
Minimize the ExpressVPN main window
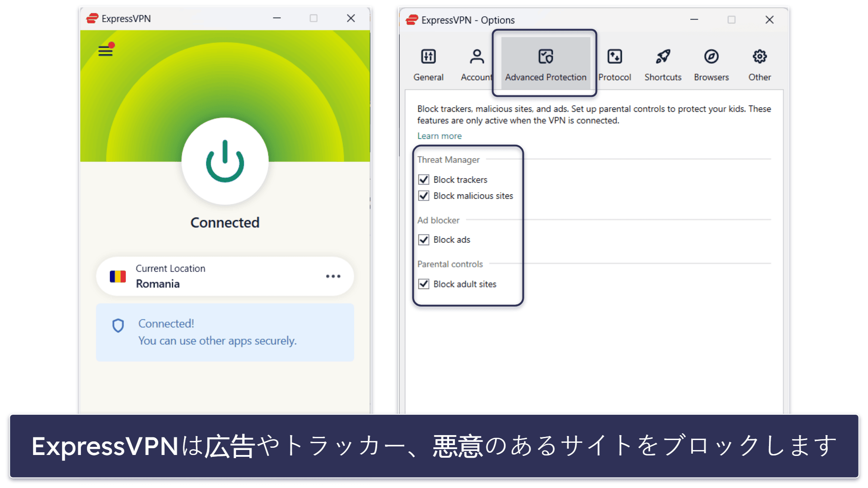[277, 18]
